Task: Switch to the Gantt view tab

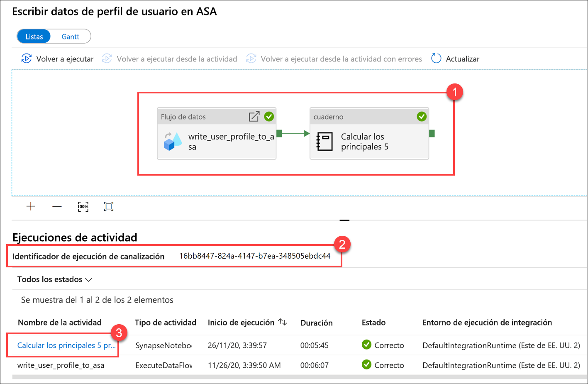Action: tap(70, 37)
